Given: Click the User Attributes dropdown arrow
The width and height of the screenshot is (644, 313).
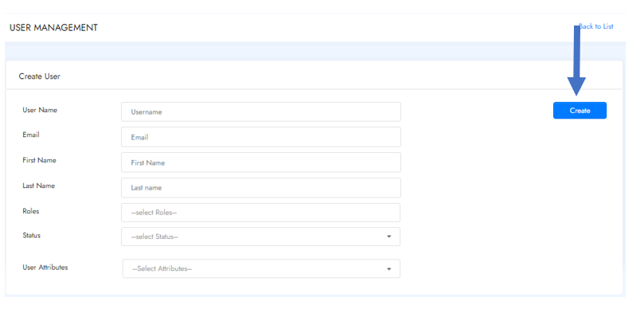Looking at the screenshot, I should (x=389, y=269).
